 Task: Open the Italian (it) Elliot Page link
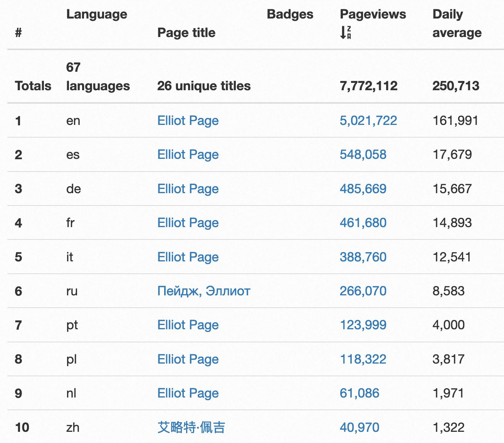click(188, 257)
